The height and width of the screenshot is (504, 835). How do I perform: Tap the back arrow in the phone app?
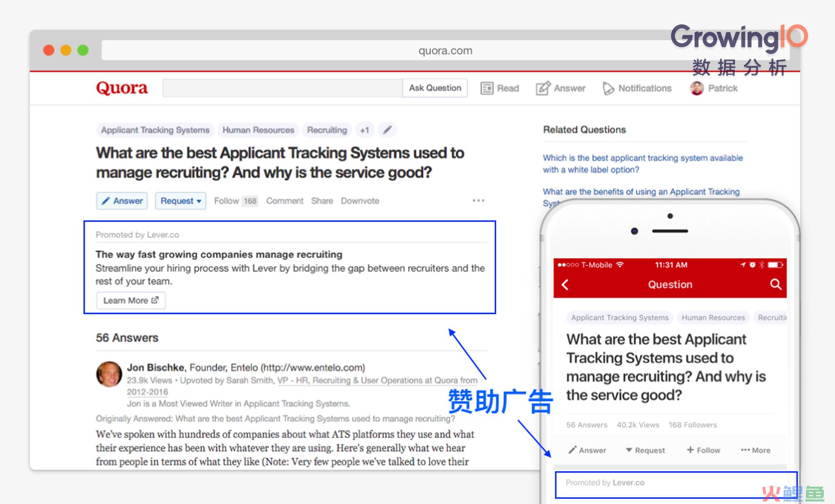(x=565, y=285)
